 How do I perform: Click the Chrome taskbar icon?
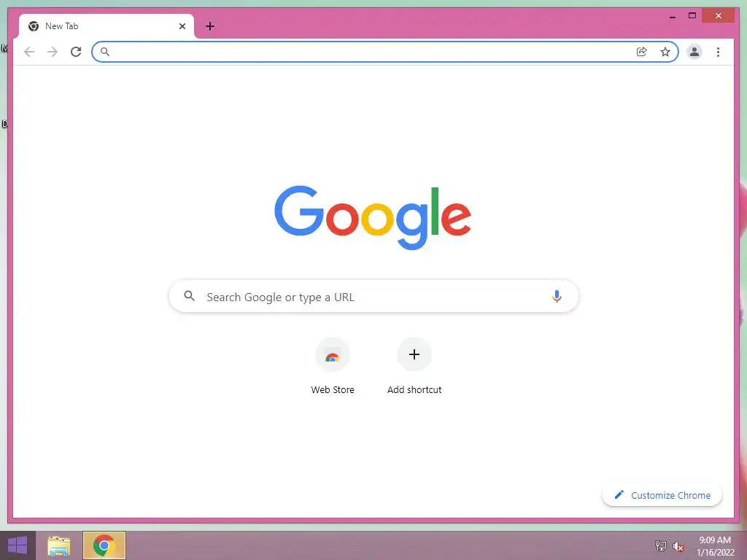click(x=104, y=545)
